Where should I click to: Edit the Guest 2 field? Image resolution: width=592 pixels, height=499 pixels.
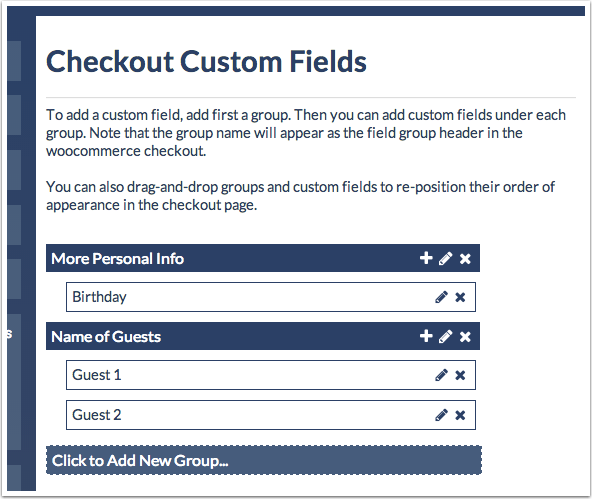pos(441,415)
